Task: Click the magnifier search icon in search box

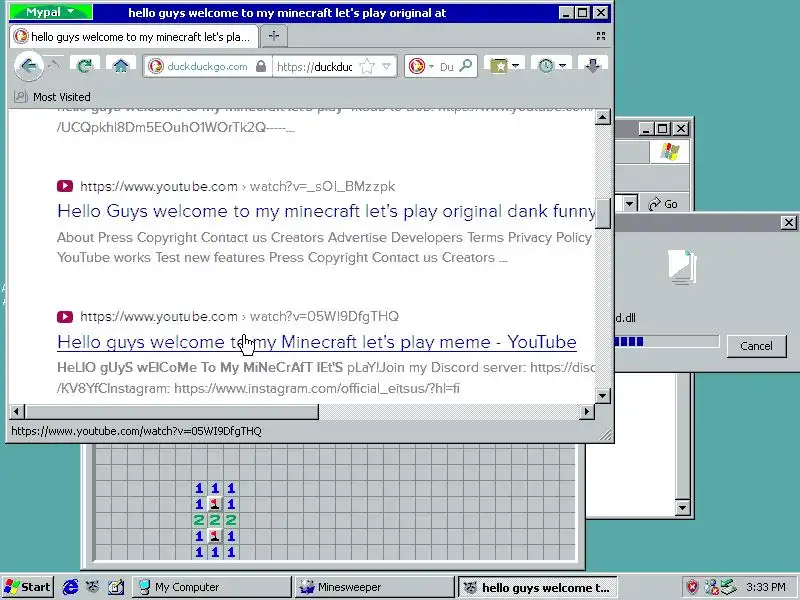Action: point(465,66)
